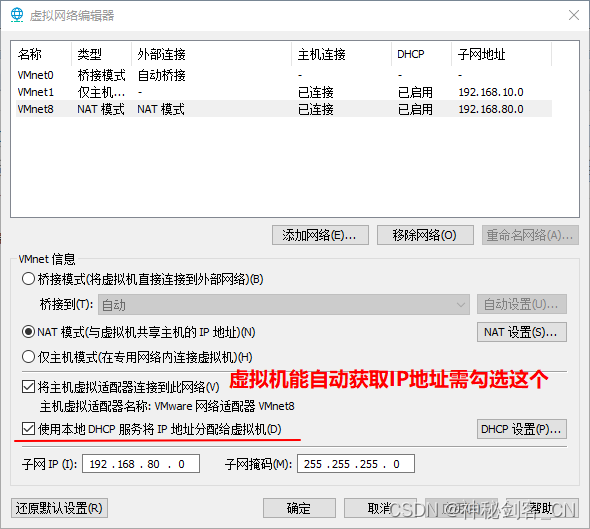590x529 pixels.
Task: Click 已连接 host cell for VMnet8
Action: click(x=316, y=109)
